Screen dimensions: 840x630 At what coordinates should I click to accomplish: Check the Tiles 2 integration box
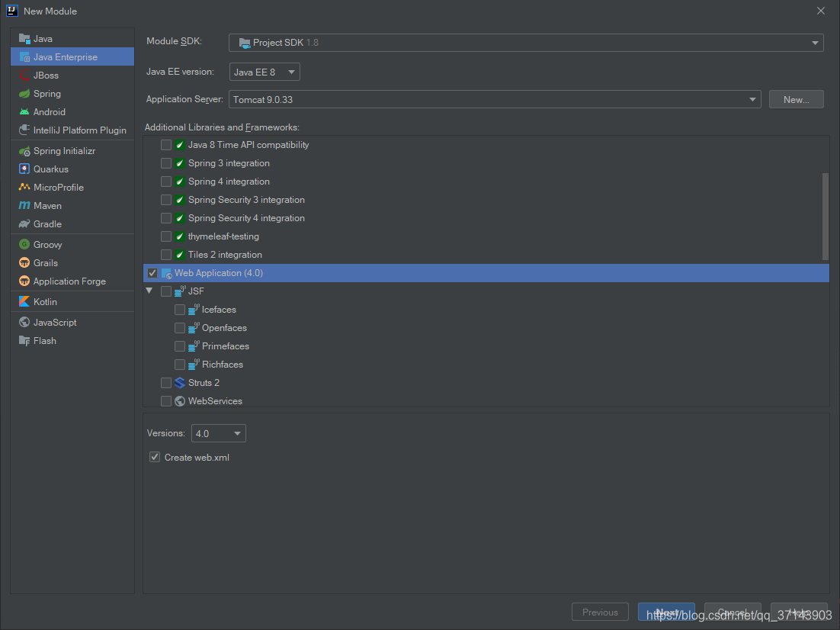(x=166, y=255)
